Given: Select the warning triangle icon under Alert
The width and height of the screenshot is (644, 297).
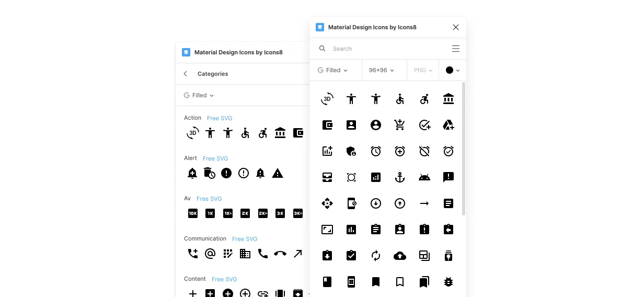Looking at the screenshot, I should coord(278,173).
